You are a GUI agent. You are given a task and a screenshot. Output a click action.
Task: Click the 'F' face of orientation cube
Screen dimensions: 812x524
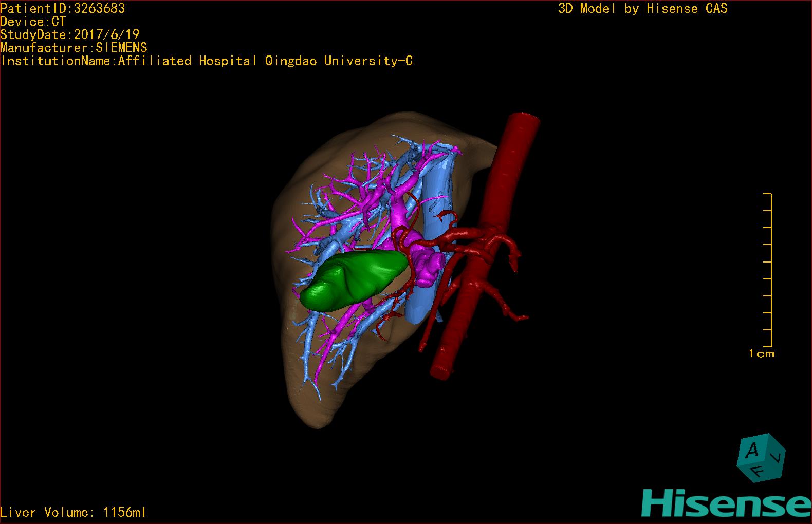[x=757, y=471]
